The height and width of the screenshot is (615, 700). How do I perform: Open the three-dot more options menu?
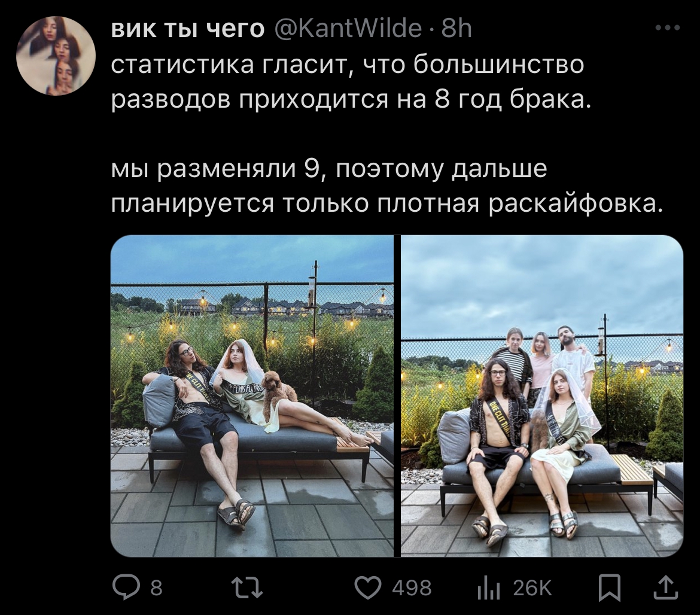pos(668,28)
